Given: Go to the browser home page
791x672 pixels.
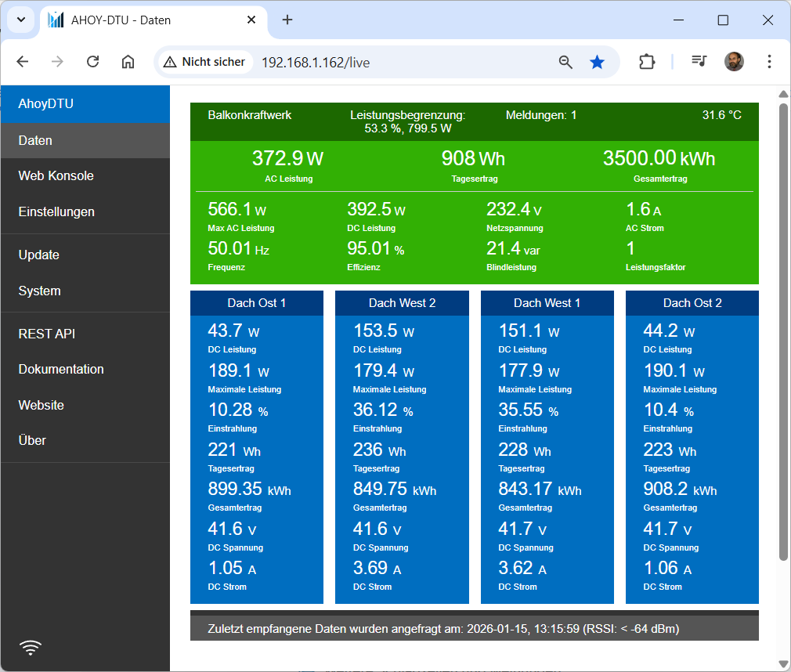Looking at the screenshot, I should pos(128,62).
